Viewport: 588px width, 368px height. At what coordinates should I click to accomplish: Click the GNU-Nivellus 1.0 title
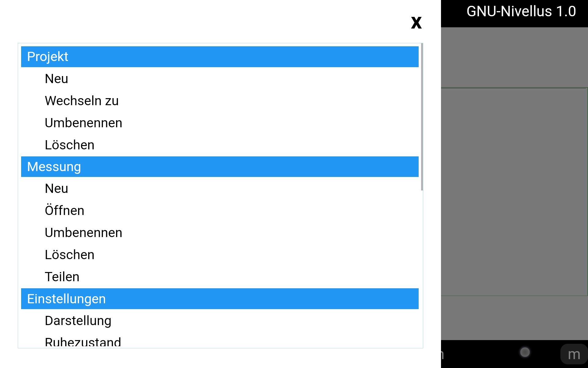tap(521, 11)
